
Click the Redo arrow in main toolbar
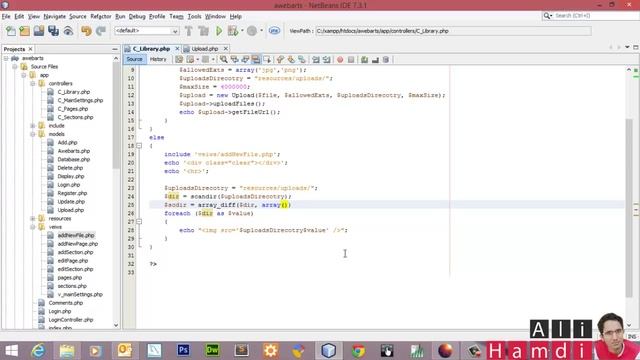(101, 31)
